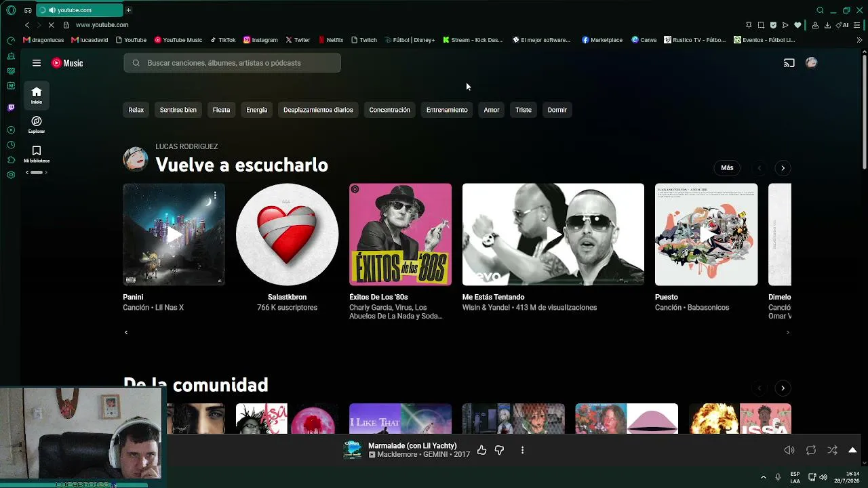
Task: Click the address bar URL www.youtube.com
Action: pos(102,25)
